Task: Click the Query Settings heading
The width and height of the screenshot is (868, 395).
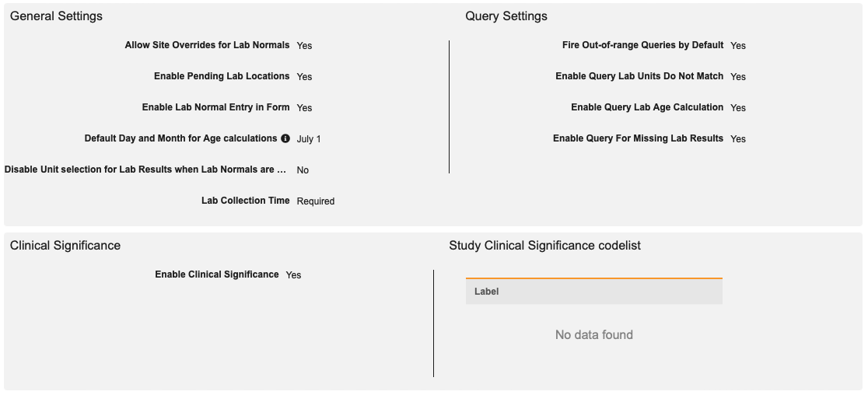Action: pyautogui.click(x=506, y=16)
